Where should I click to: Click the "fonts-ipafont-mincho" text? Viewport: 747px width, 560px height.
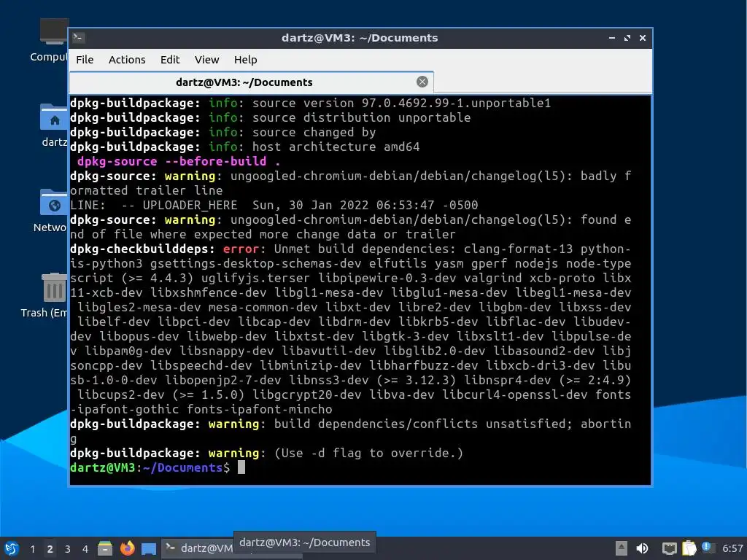pos(260,409)
